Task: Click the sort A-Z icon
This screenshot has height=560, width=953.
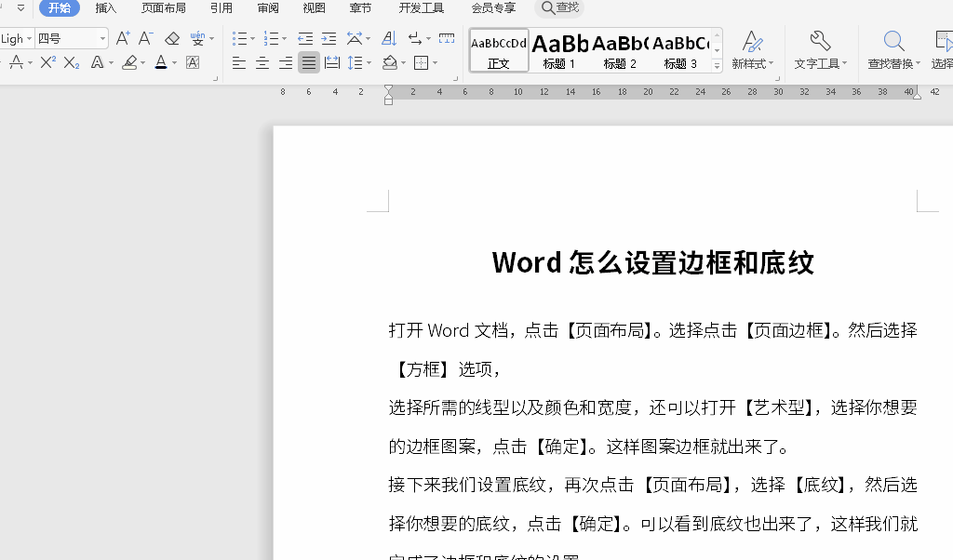Action: pyautogui.click(x=389, y=39)
